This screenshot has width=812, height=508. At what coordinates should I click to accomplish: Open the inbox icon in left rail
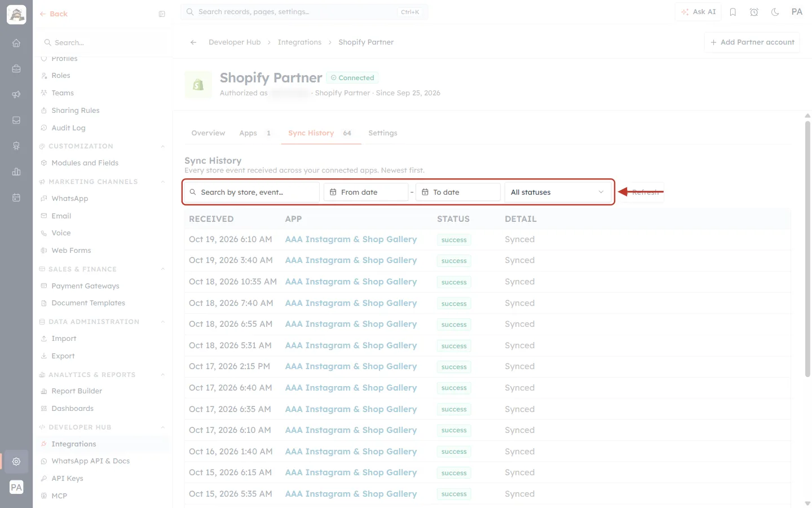(x=16, y=120)
